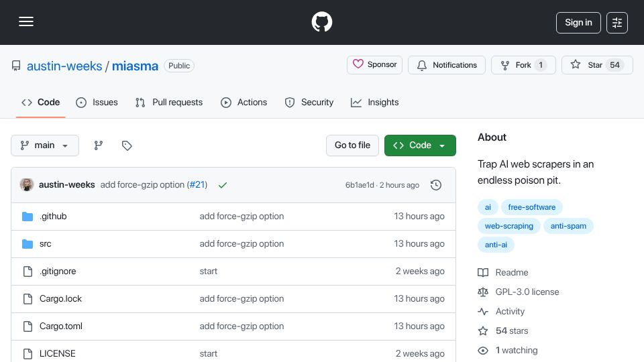Screen dimensions: 644x362
Task: Click the Fork count 1
Action: 541,65
